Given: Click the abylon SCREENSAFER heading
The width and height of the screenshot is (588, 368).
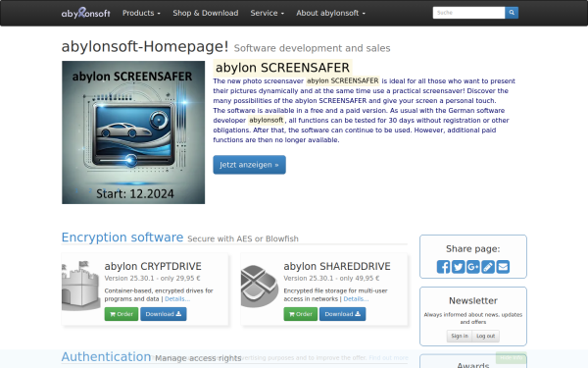Looking at the screenshot, I should 282,68.
